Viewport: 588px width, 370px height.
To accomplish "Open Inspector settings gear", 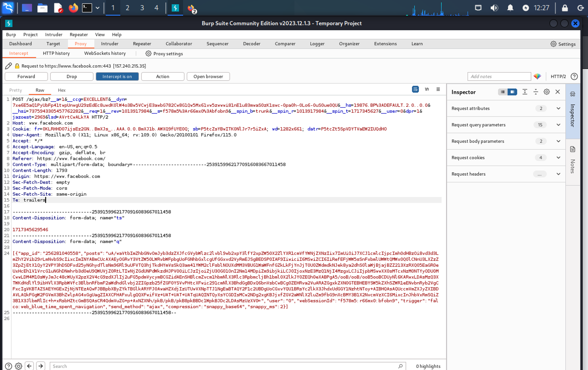I will click(x=547, y=92).
